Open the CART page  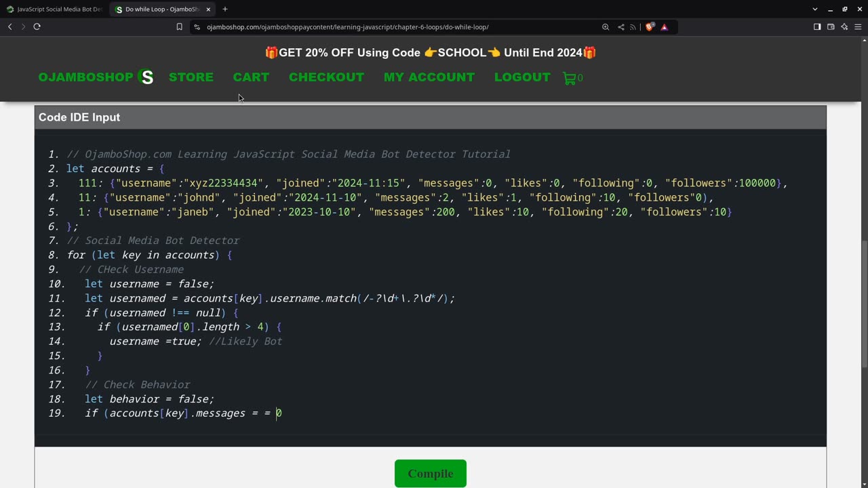coord(251,77)
